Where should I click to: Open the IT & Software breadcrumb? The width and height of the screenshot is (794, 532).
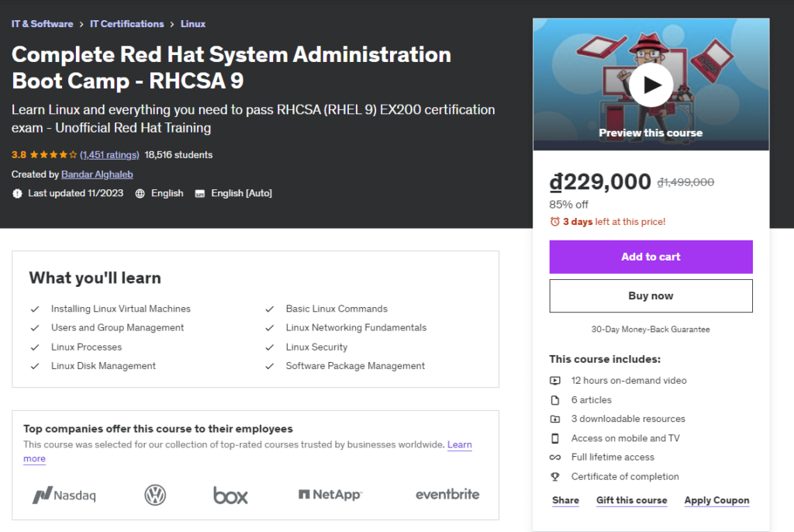click(42, 24)
